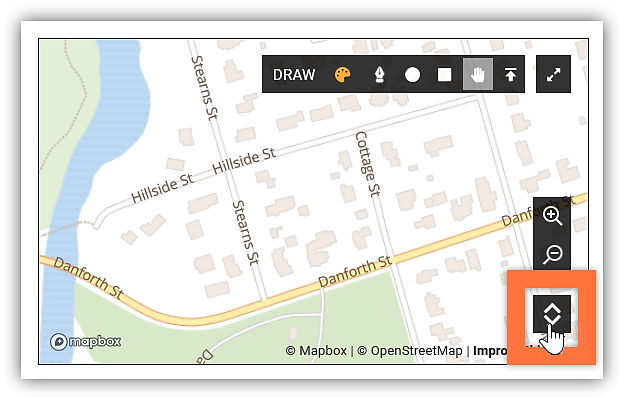624x397 pixels.
Task: Click the DRAW toolbar label
Action: click(294, 74)
